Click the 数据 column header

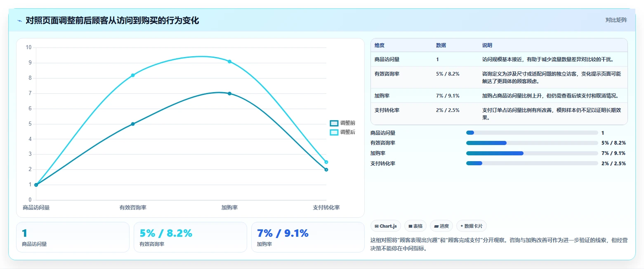441,45
